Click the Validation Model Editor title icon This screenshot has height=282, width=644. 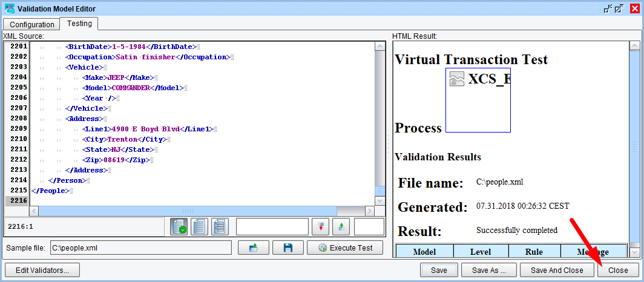tap(9, 8)
